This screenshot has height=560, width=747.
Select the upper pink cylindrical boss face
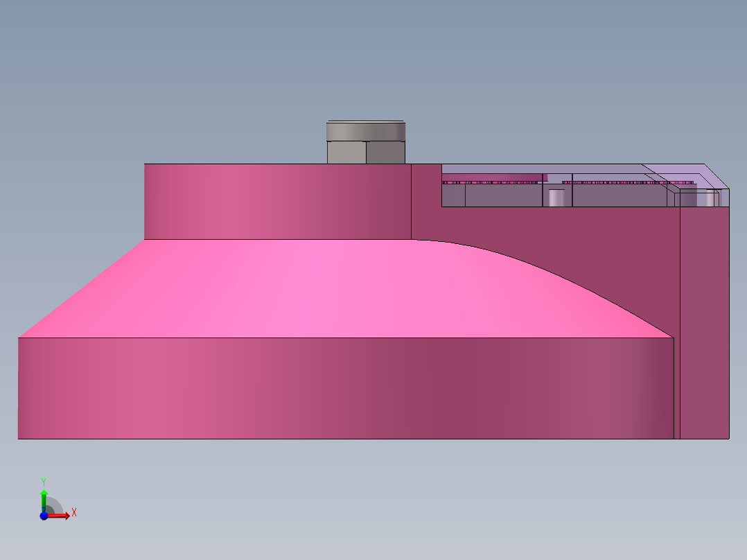(x=277, y=201)
